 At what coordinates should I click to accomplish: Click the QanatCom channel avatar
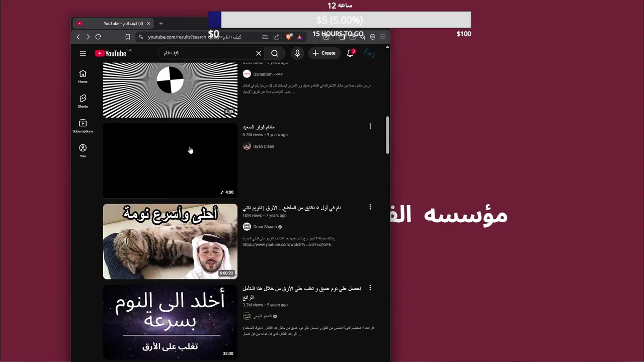pos(247,74)
